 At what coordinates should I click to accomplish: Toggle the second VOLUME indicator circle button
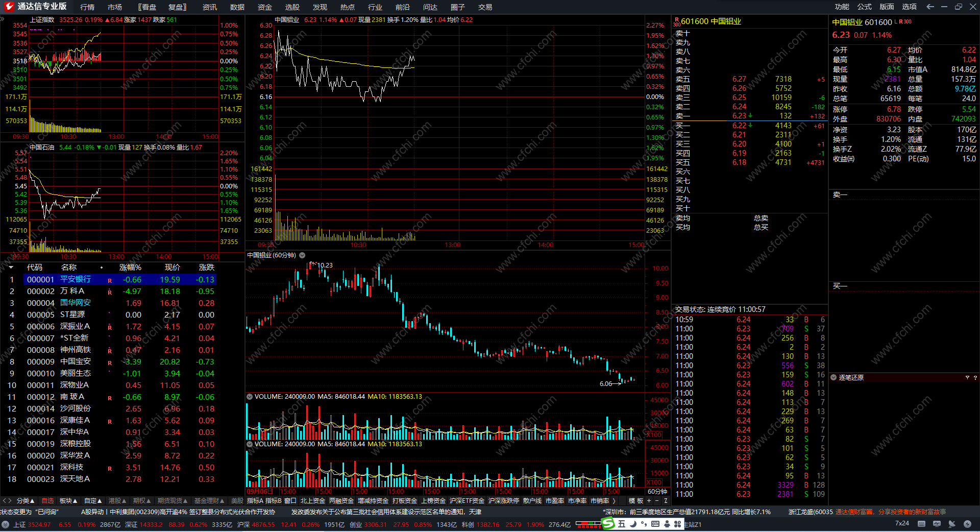click(250, 444)
